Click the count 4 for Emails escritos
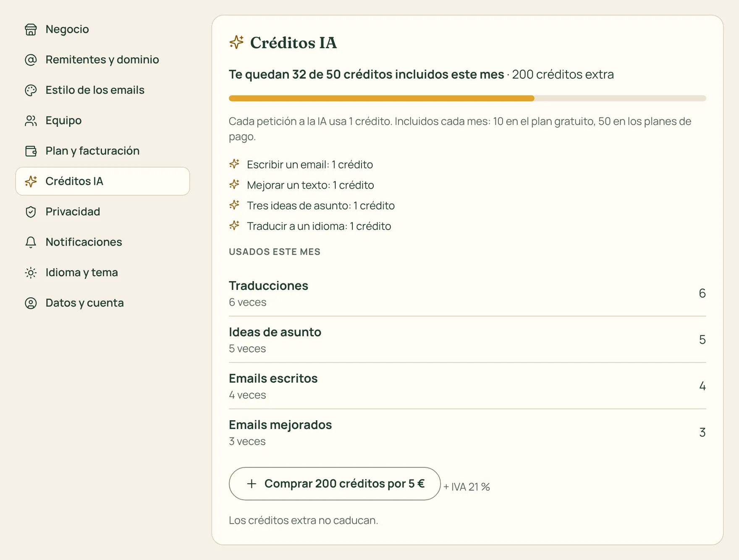This screenshot has width=739, height=560. (x=702, y=386)
